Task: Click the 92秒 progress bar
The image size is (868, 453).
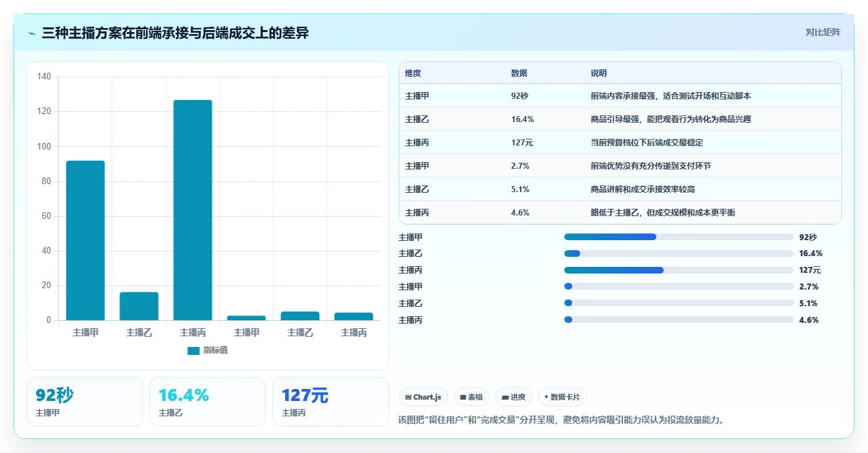Action: (x=679, y=237)
